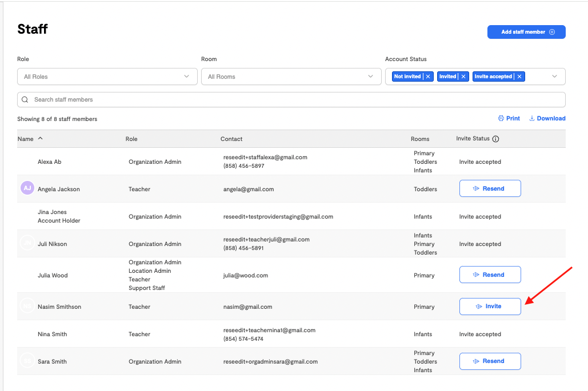Image resolution: width=588 pixels, height=391 pixels.
Task: Sort by the Name column arrow
Action: 40,138
